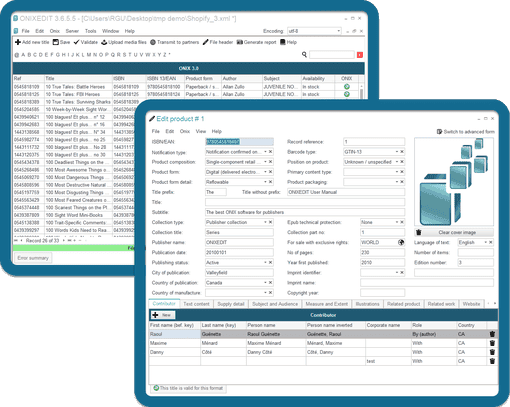This screenshot has height=407, width=510.
Task: Open Tools menu in main window
Action: tap(90, 31)
